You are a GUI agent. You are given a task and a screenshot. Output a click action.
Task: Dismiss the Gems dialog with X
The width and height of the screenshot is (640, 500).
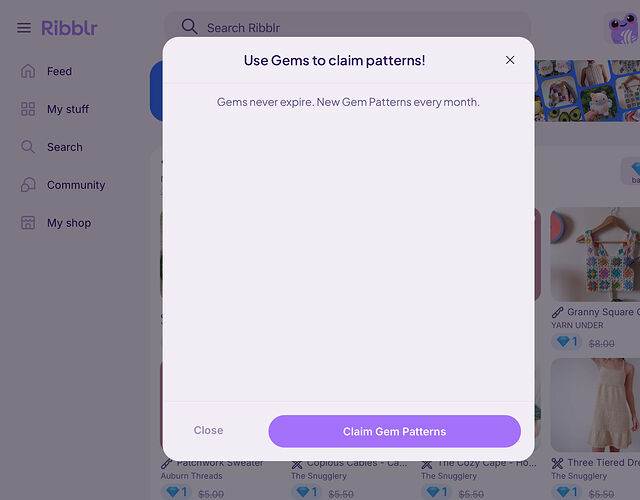click(x=510, y=60)
